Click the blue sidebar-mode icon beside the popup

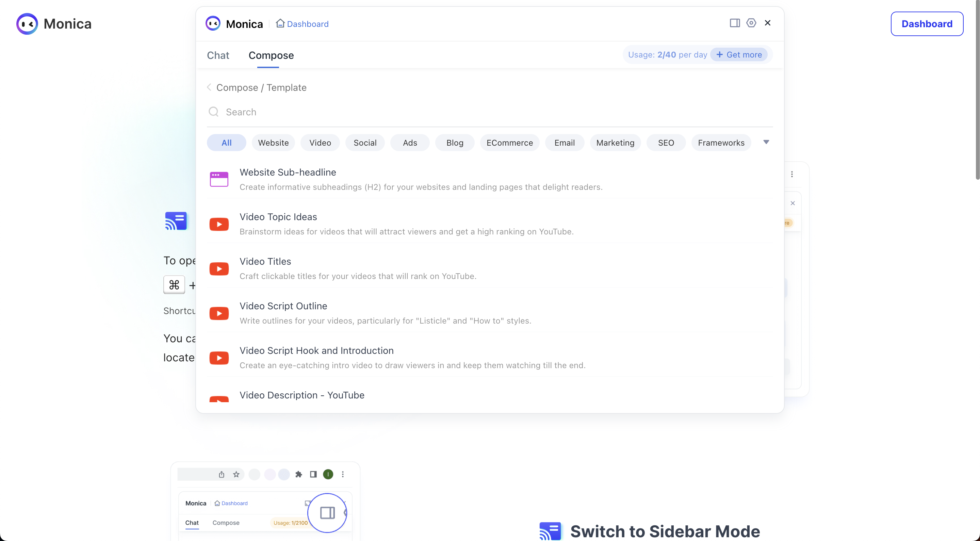coord(176,221)
